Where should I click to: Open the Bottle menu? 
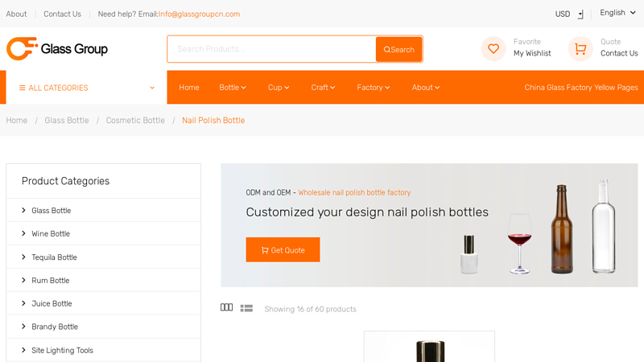point(233,88)
